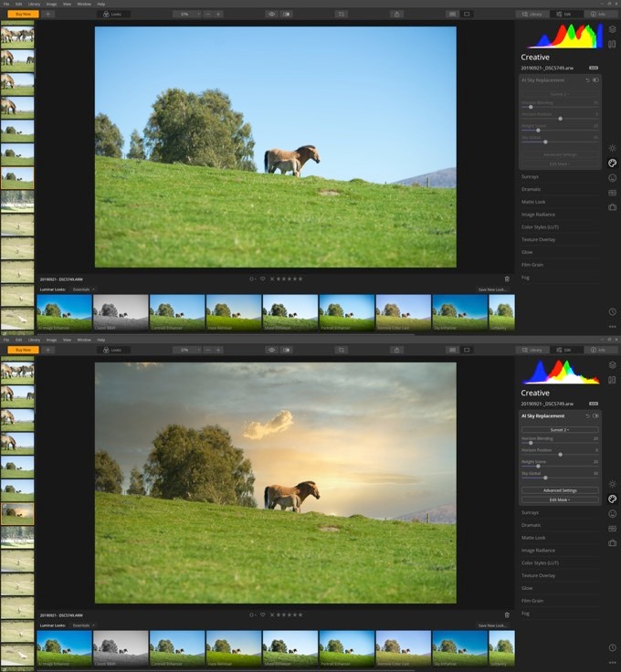Toggle AI Sky Replacement visibility, bottom window
The width and height of the screenshot is (621, 672).
[595, 416]
